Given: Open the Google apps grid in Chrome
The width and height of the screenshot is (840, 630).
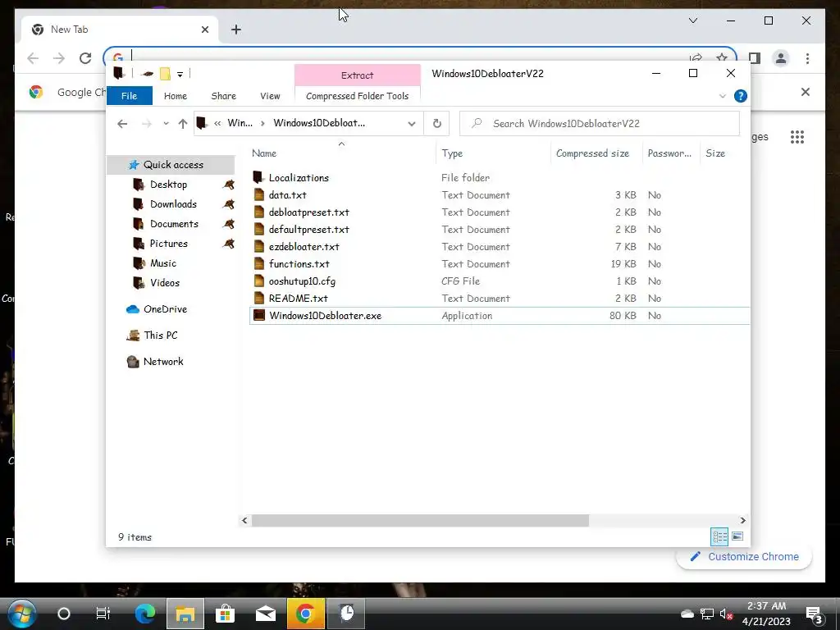Looking at the screenshot, I should [797, 137].
